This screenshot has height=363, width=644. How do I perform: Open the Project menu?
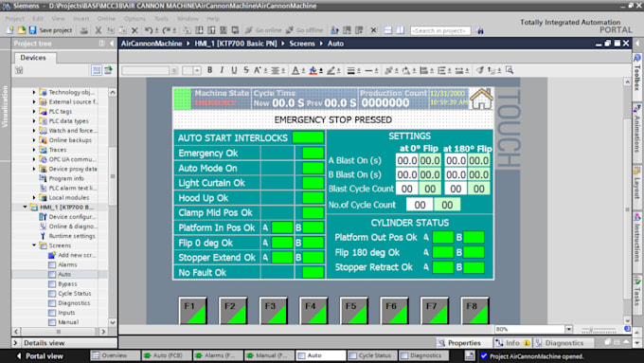tap(15, 19)
